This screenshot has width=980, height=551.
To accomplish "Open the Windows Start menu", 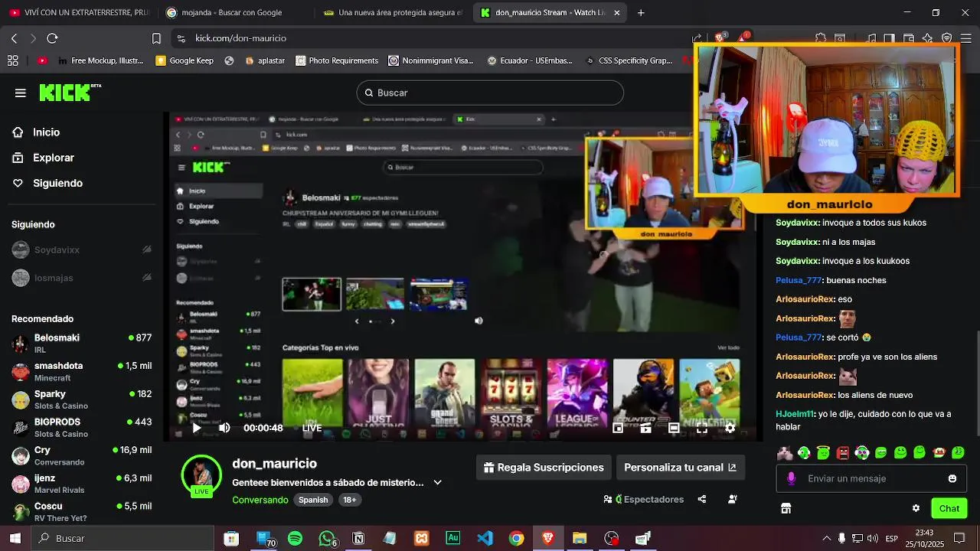I will tap(15, 539).
